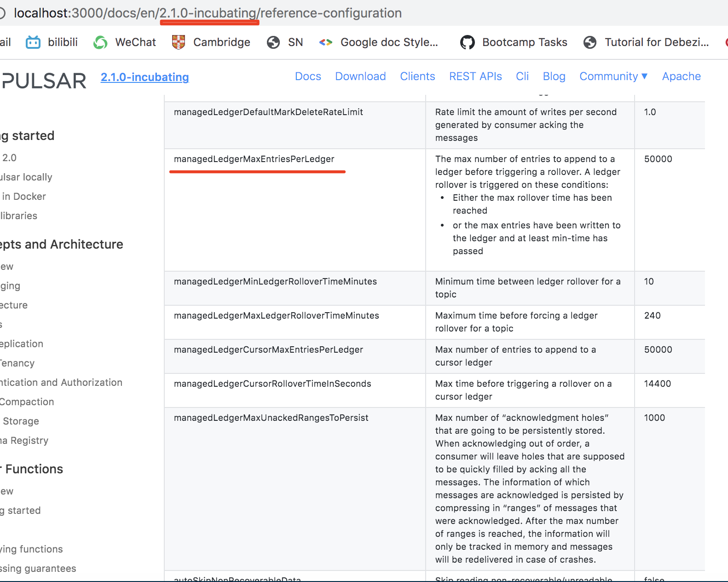Expand the Apache navigation menu
Screen dimensions: 728x582
[682, 76]
